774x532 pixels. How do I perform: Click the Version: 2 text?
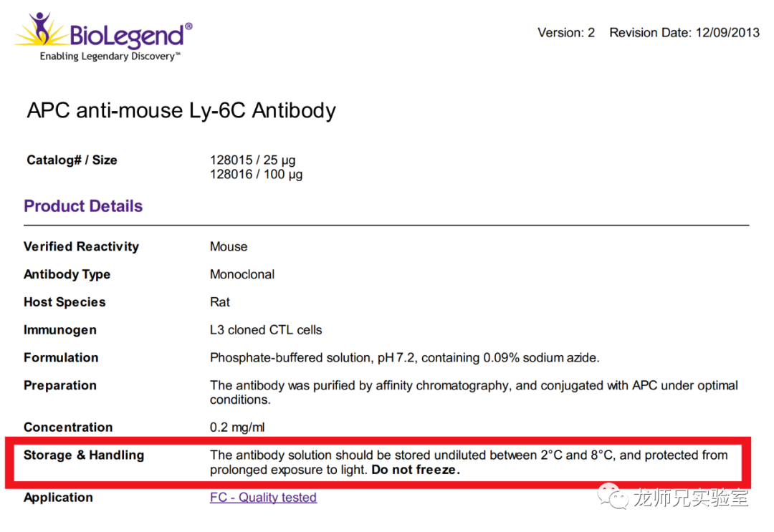566,32
